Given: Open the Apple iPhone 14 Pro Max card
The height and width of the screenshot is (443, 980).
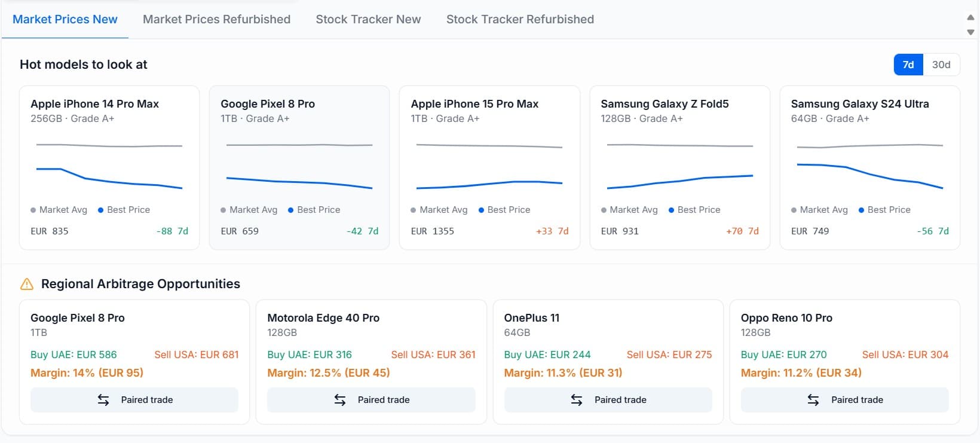Looking at the screenshot, I should pos(109,167).
